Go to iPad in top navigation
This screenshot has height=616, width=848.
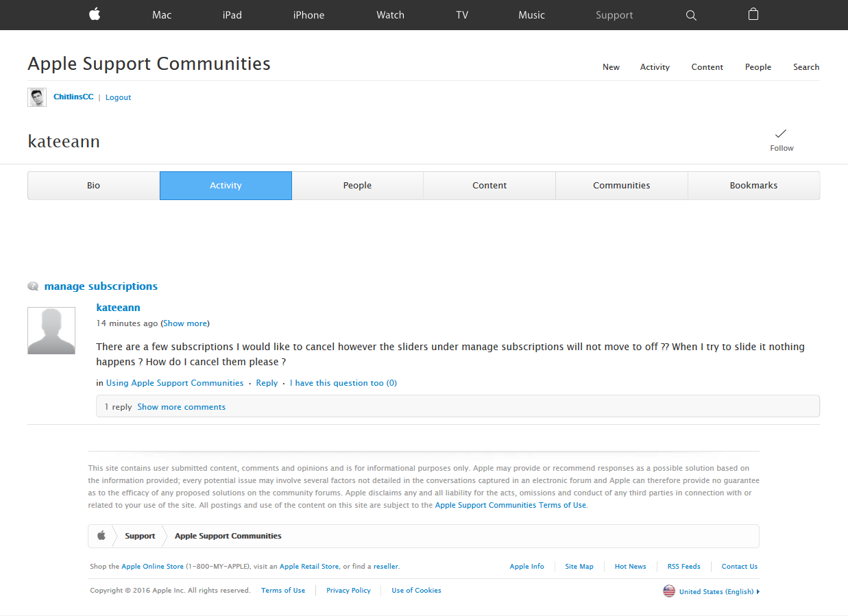[232, 15]
